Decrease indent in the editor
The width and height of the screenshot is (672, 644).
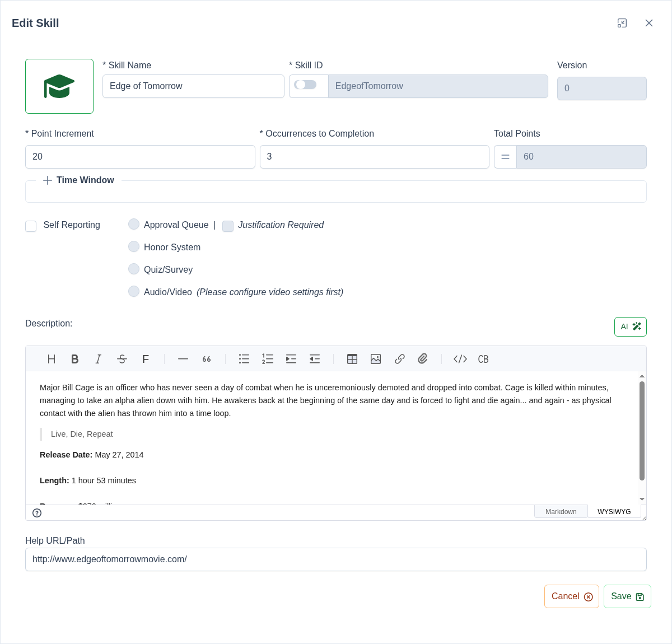click(315, 359)
